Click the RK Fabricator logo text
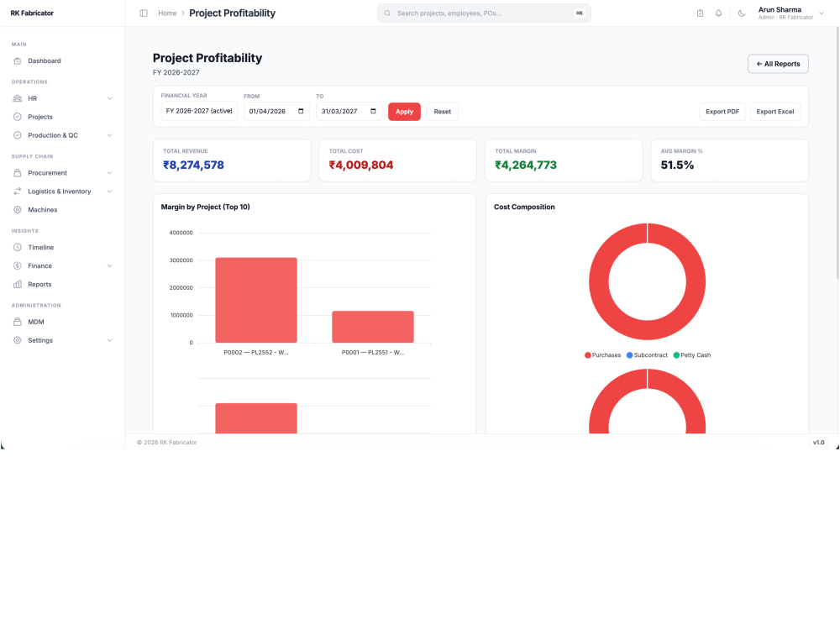Viewport: 840px width, 630px height. pyautogui.click(x=32, y=13)
